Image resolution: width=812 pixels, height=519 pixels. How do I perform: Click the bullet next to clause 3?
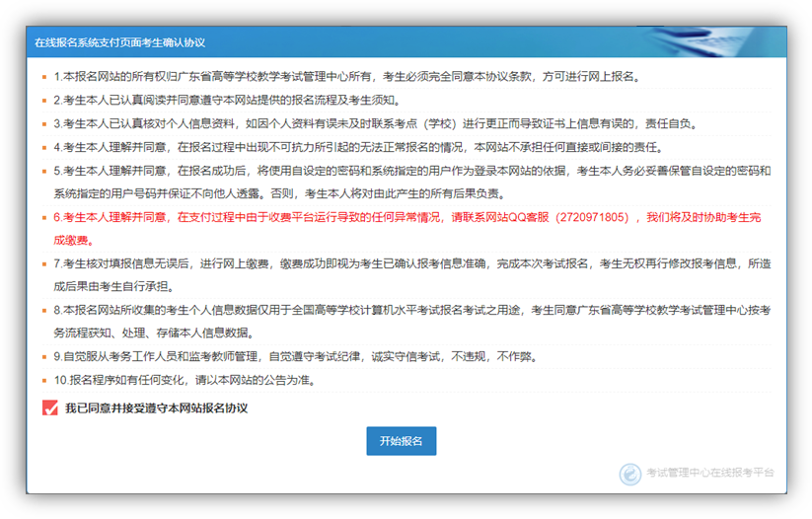tap(43, 124)
